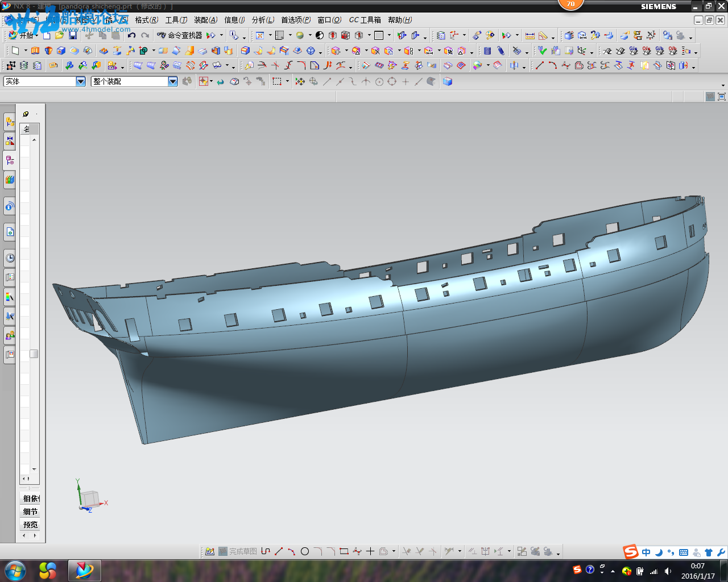Click the sketch Profile tool icon
Viewport: 728px width, 582px height.
pos(266,551)
